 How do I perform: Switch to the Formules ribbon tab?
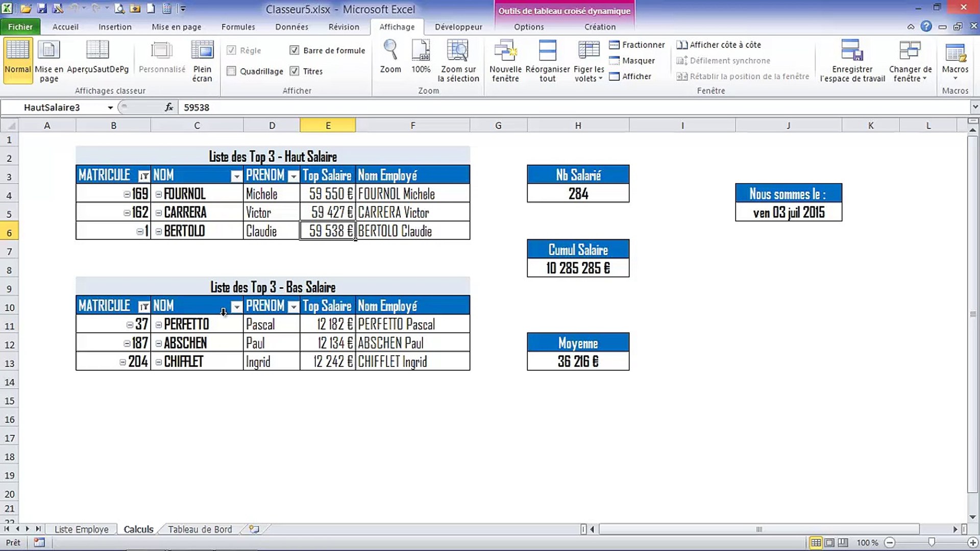point(238,27)
